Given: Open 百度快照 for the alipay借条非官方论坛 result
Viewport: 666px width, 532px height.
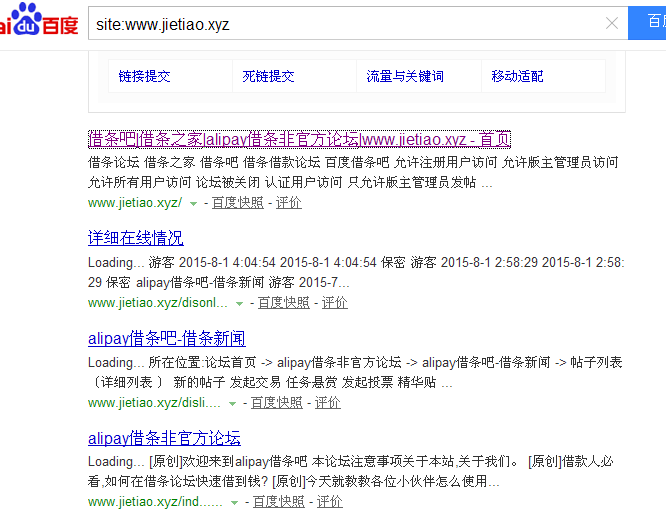Looking at the screenshot, I should pyautogui.click(x=279, y=502).
